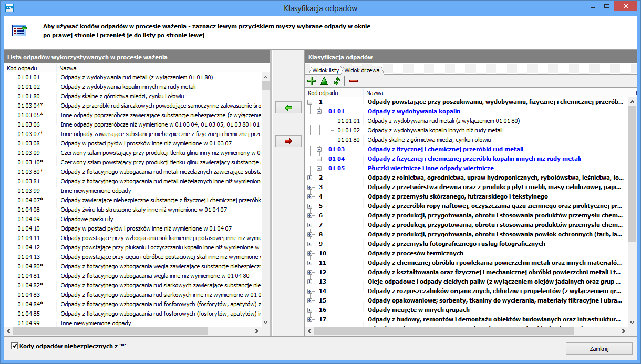641x364 pixels.
Task: Collapse top-level waste group 1
Action: click(310, 102)
